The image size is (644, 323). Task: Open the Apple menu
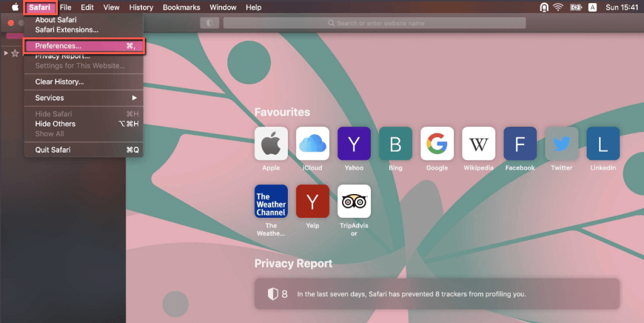coord(15,7)
